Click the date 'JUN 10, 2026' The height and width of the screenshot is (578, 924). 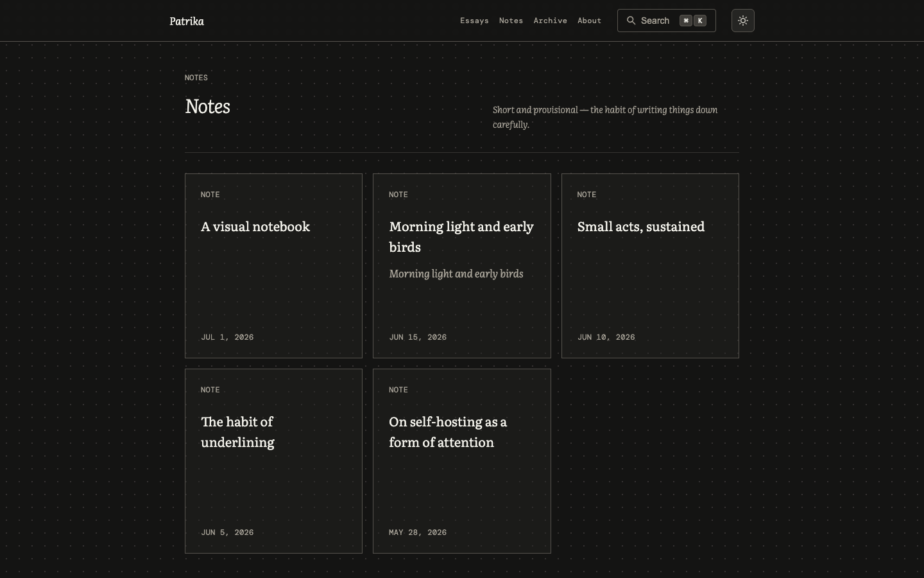point(606,337)
